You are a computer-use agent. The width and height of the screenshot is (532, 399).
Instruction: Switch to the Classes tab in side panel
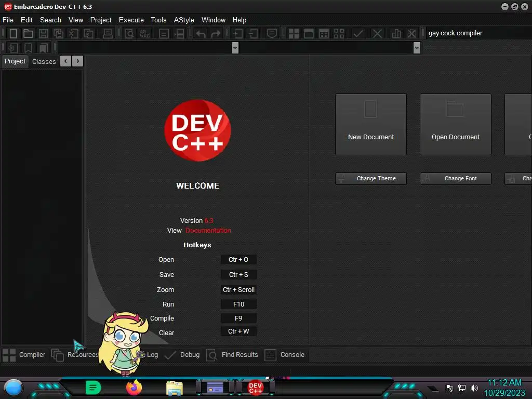coord(44,61)
